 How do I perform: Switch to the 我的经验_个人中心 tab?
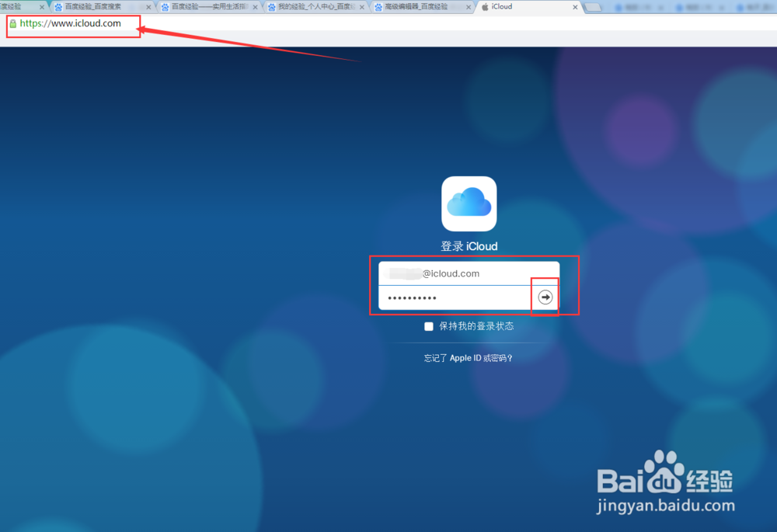coord(316,7)
